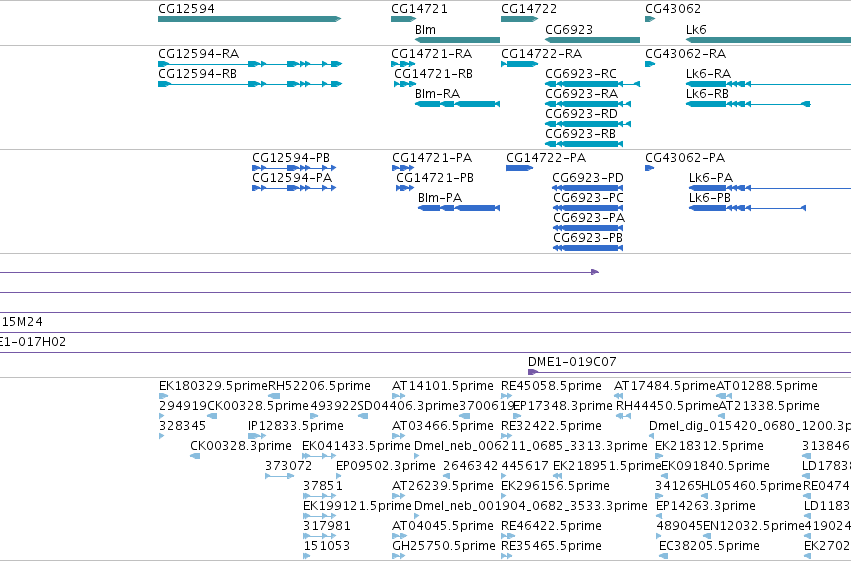
Task: Click EST SD04406.3prime
Action: (x=363, y=416)
